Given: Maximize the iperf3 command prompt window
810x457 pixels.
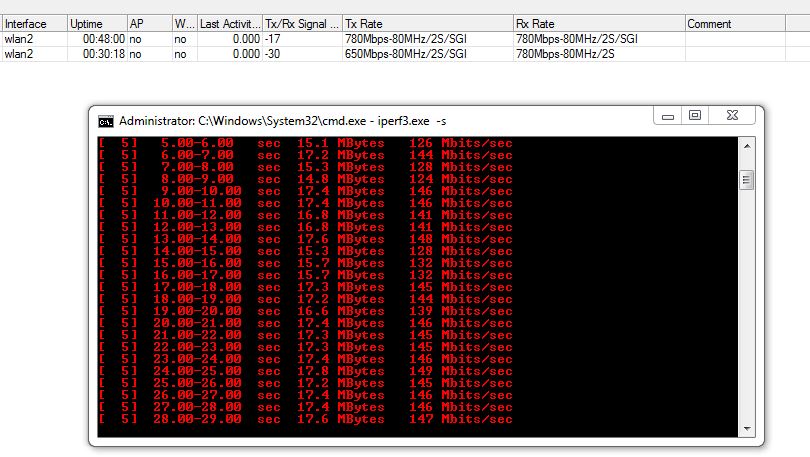Looking at the screenshot, I should [x=695, y=115].
